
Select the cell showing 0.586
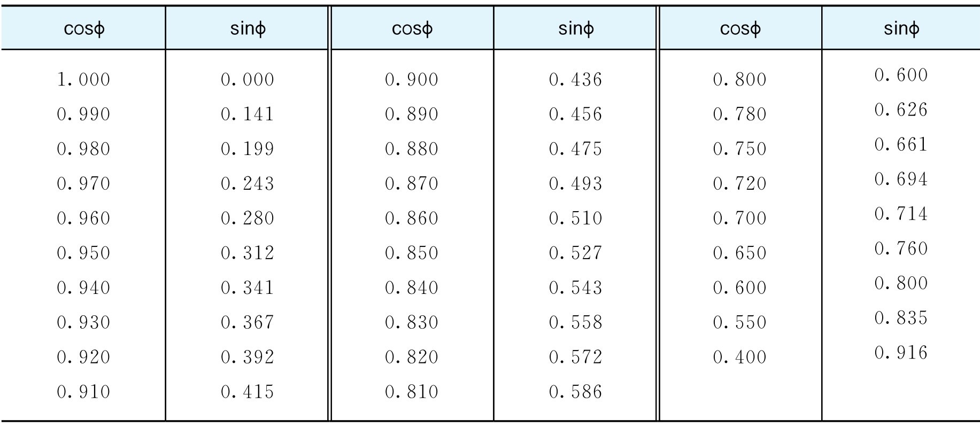(576, 392)
